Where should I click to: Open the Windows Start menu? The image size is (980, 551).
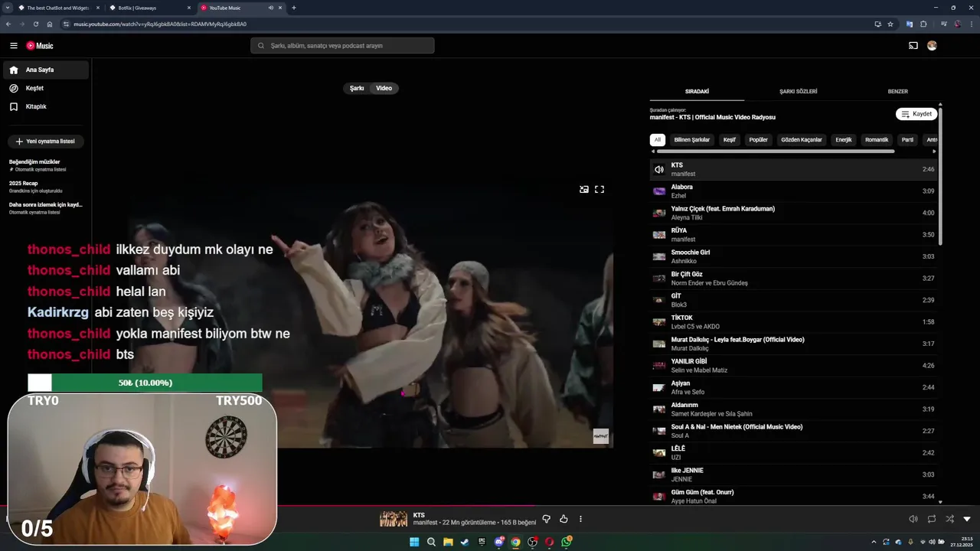(414, 542)
